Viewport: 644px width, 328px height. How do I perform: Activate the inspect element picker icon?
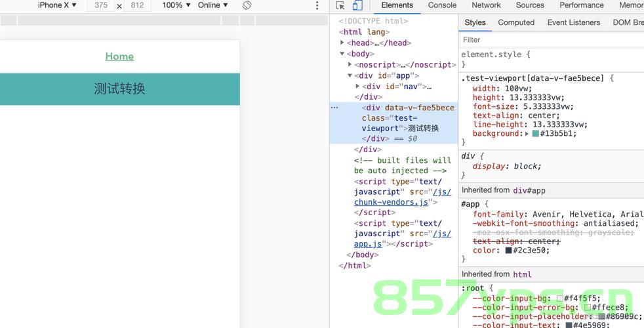coord(340,5)
